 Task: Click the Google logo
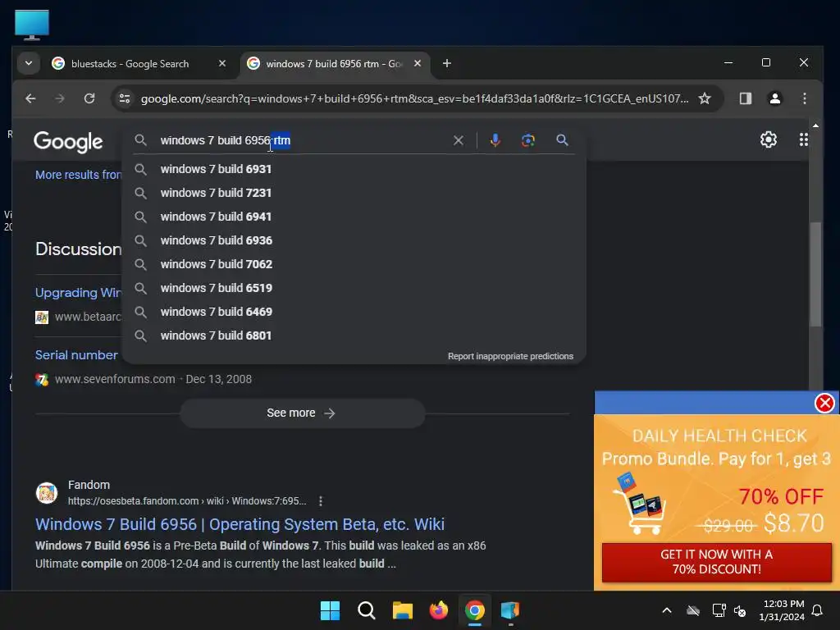tap(68, 141)
